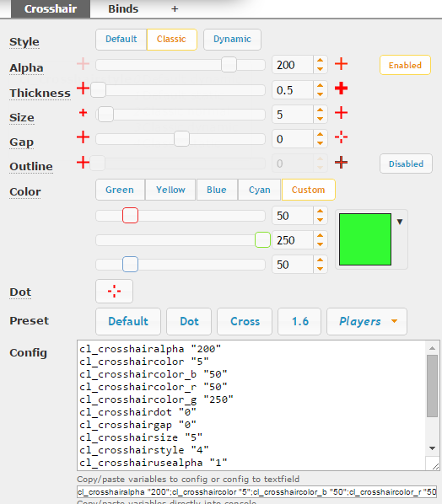Screen dimensions: 442x504
Task: Choose the Custom color option
Action: (308, 190)
